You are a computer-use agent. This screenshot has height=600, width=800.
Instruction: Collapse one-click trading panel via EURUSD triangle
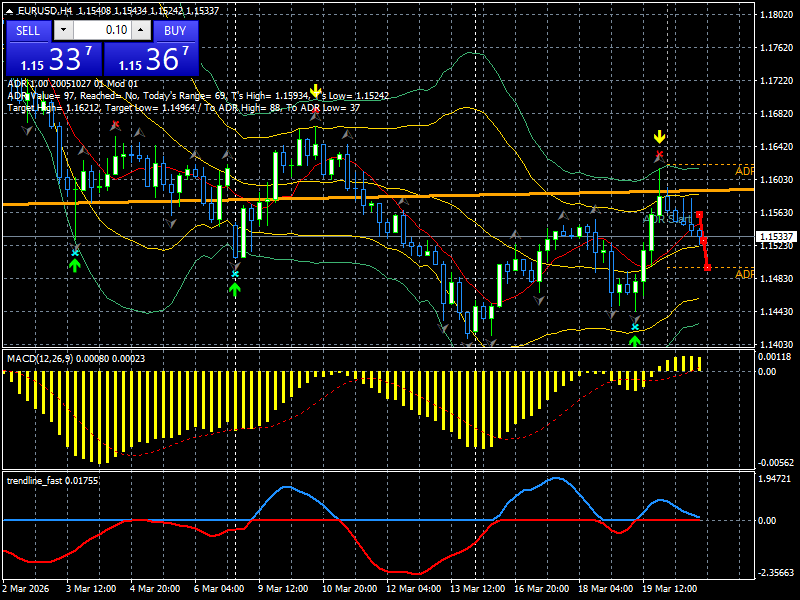pyautogui.click(x=9, y=11)
